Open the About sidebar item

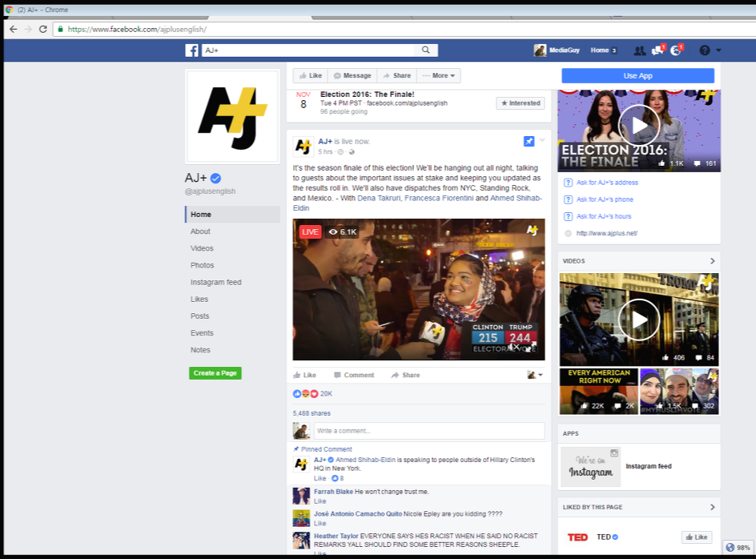pyautogui.click(x=200, y=231)
